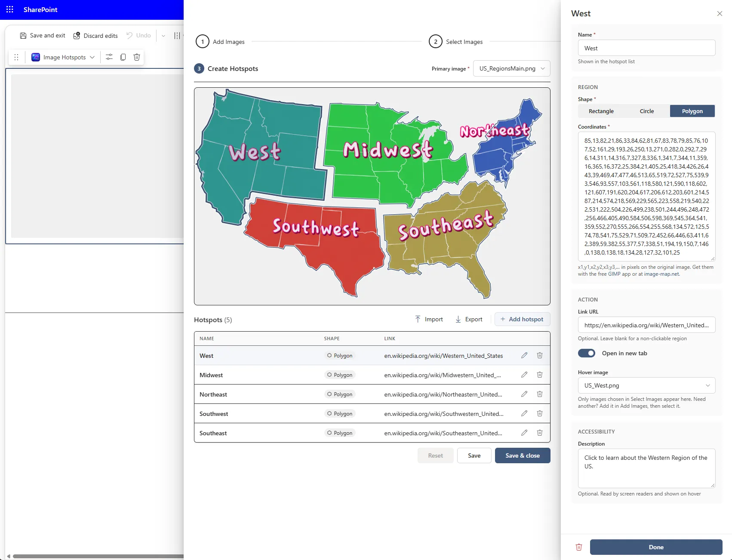Edit the Southeast hotspot with pencil icon
Screen dimensions: 732x560
coord(524,433)
